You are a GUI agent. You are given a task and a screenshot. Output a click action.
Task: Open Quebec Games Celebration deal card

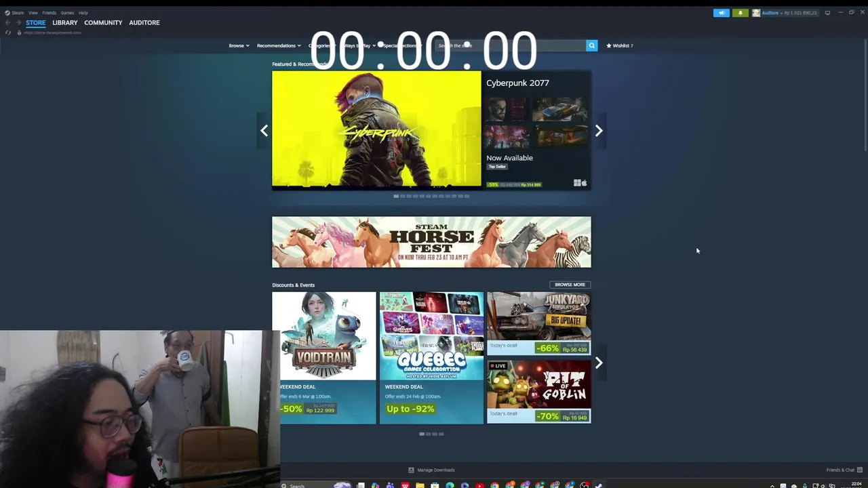coord(431,358)
